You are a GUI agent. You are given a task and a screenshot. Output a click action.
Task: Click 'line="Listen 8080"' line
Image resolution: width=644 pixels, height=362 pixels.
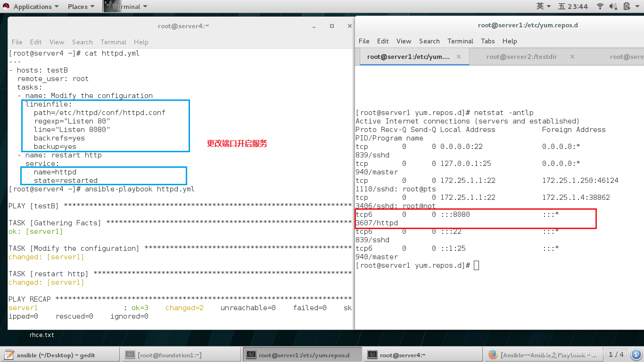pos(72,130)
